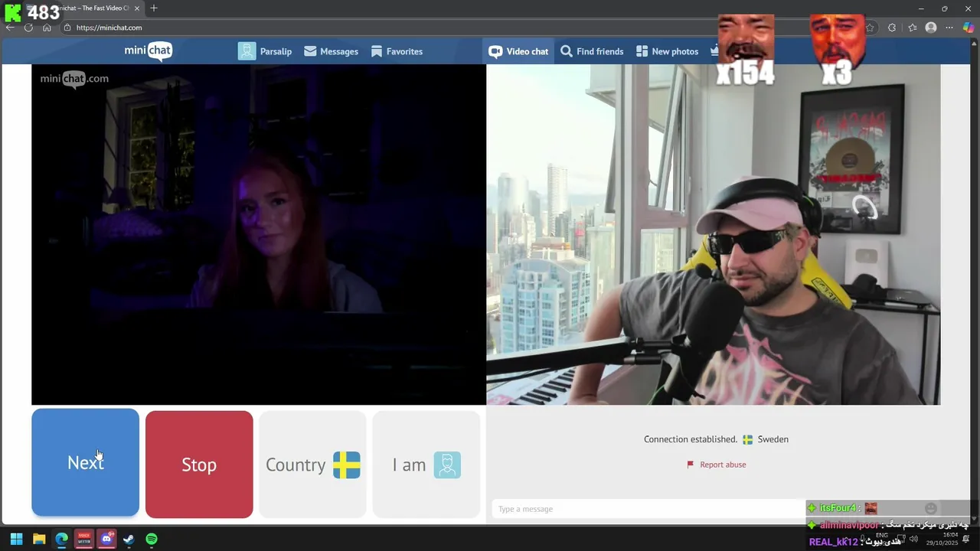Click the red flag Report abuse icon
The image size is (980, 551).
690,465
